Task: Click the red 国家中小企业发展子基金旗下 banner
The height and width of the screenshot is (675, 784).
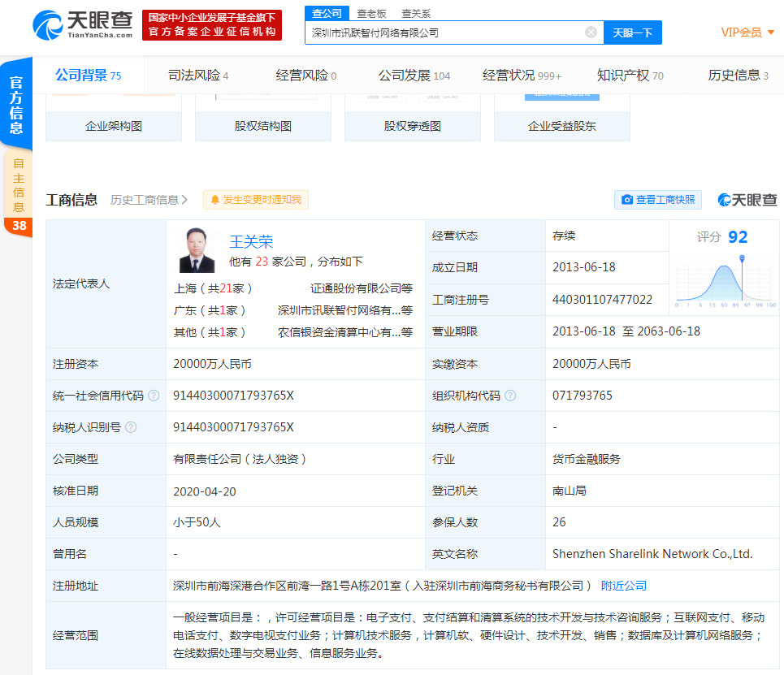Action: click(212, 25)
